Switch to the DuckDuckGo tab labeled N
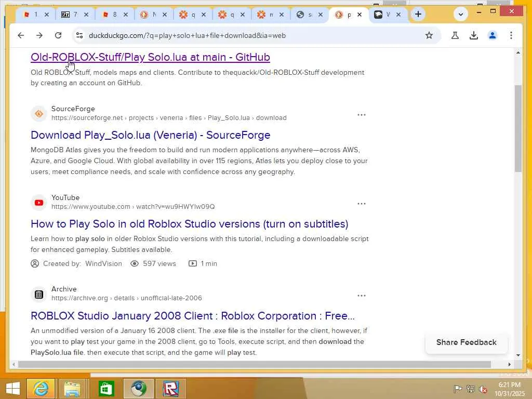532x399 pixels. 149,15
